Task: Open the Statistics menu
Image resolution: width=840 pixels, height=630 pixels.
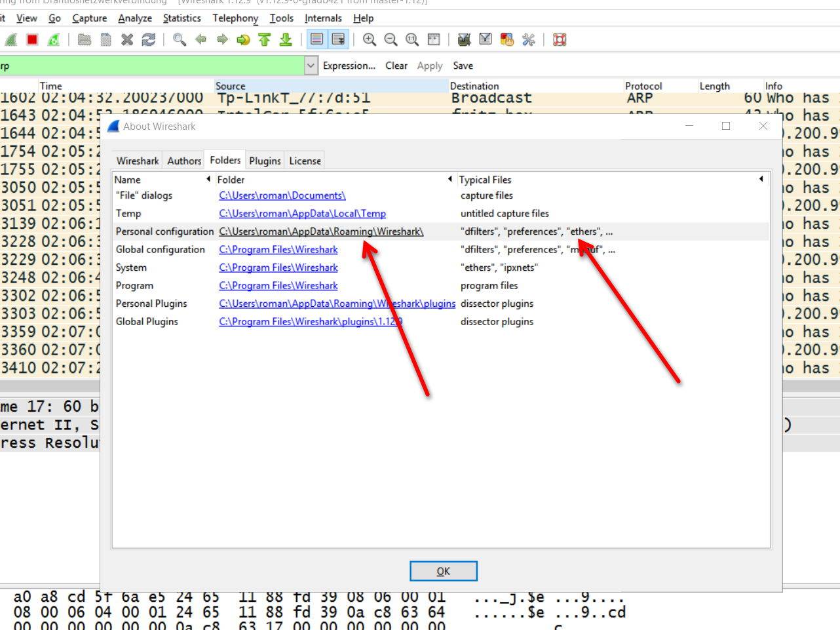Action: (x=181, y=18)
